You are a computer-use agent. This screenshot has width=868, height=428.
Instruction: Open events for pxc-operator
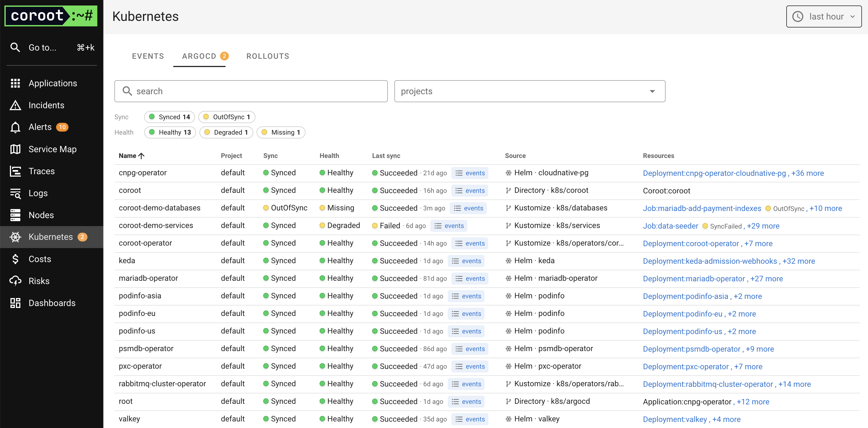tap(470, 366)
